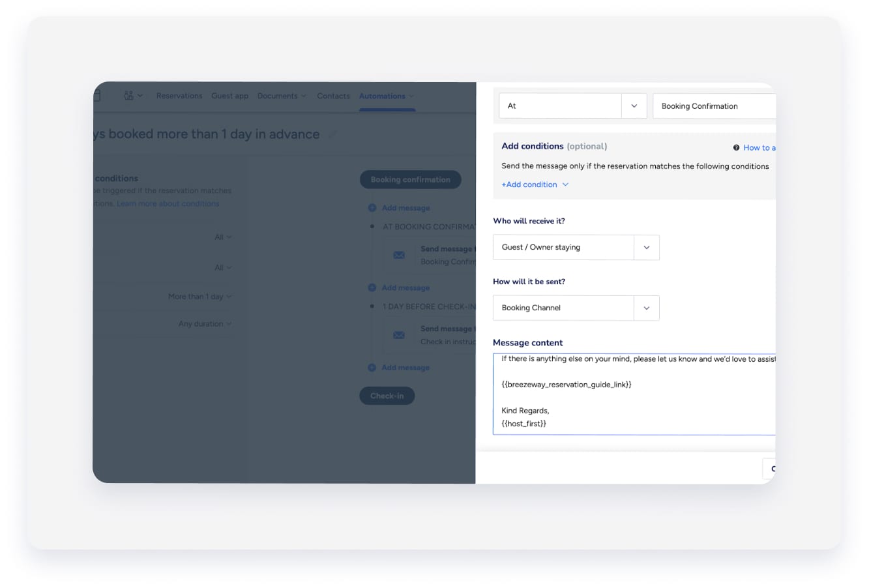Screen dimensions: 869x588
Task: Expand the +Add condition dropdown
Action: point(535,184)
